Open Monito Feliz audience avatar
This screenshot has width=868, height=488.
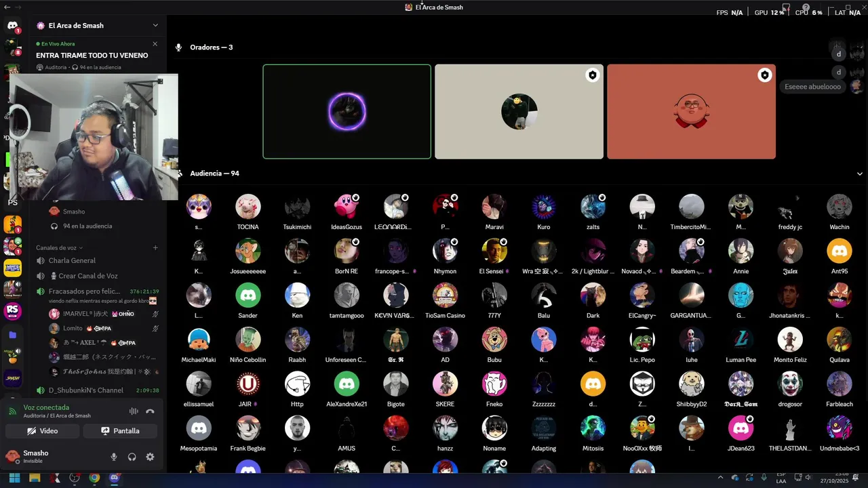790,340
